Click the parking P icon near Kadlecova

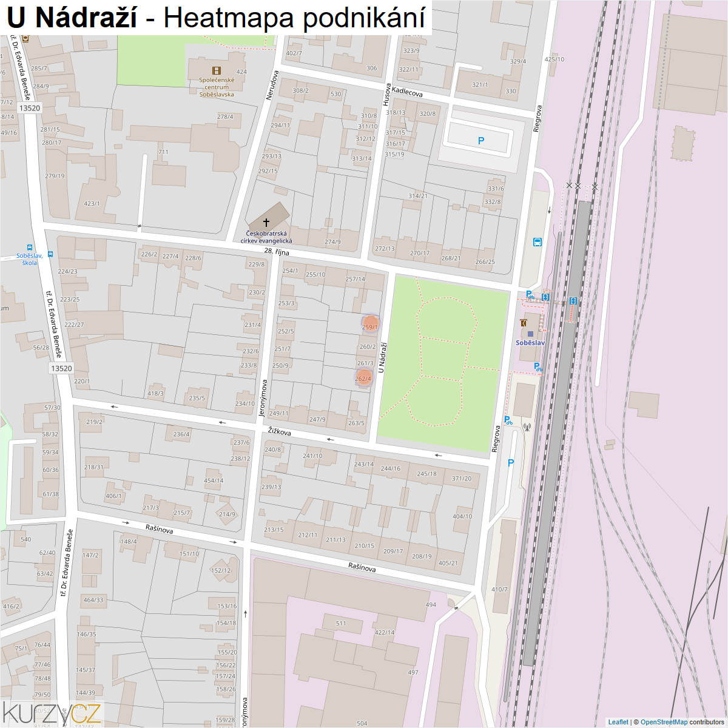coord(481,141)
